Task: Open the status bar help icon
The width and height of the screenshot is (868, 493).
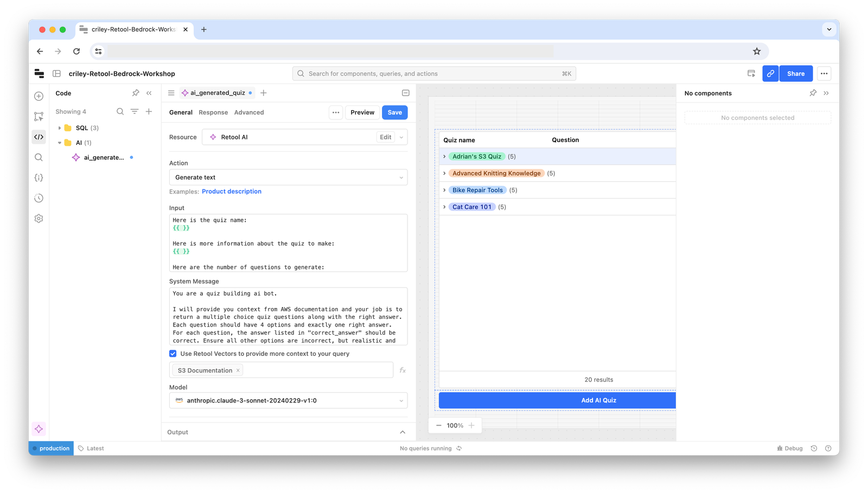Action: coord(828,449)
